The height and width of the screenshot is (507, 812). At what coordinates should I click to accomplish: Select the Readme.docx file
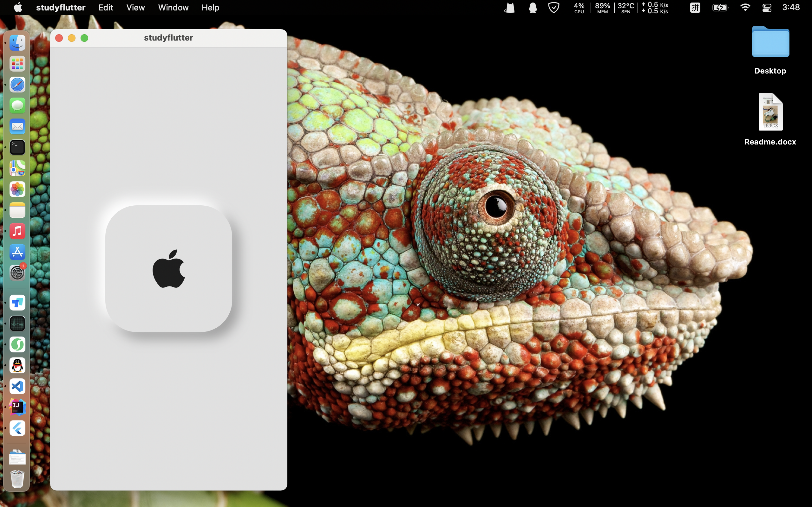click(x=770, y=112)
